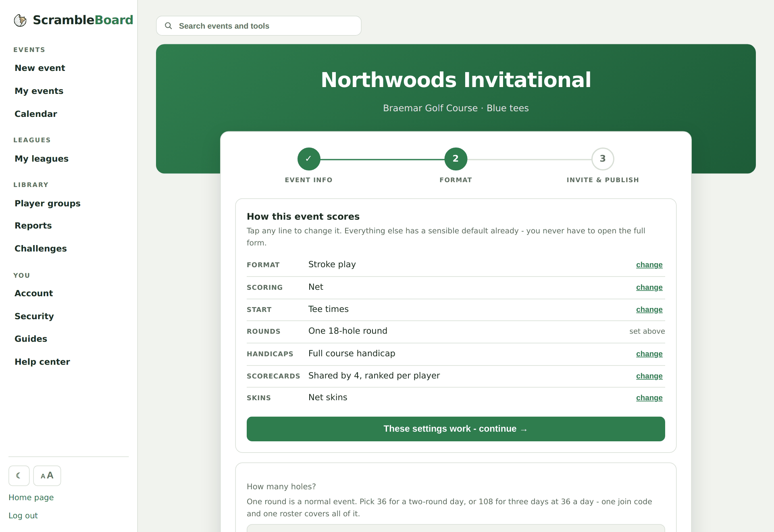Change the Scoring (Net) setting

pyautogui.click(x=649, y=287)
